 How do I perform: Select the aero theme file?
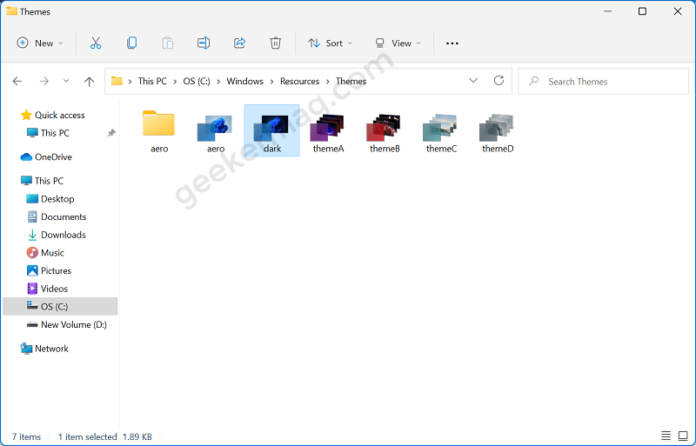click(x=215, y=133)
